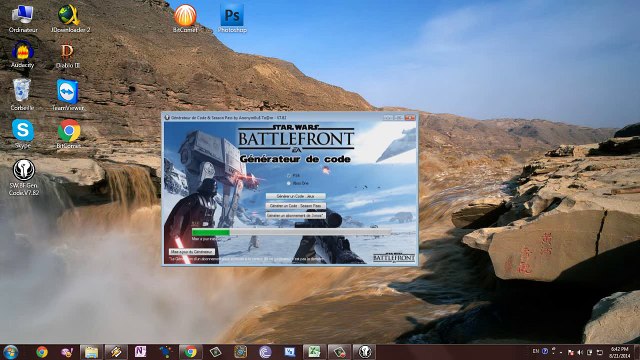Screen dimensions: 640x360
Task: Open the SWBF Gen Code V7.82 desktop icon
Action: point(24,178)
